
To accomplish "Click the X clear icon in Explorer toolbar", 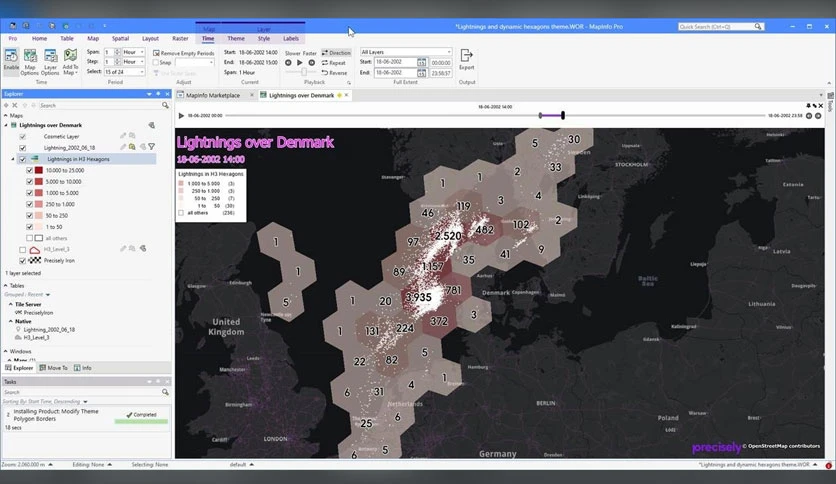I will 15,105.
